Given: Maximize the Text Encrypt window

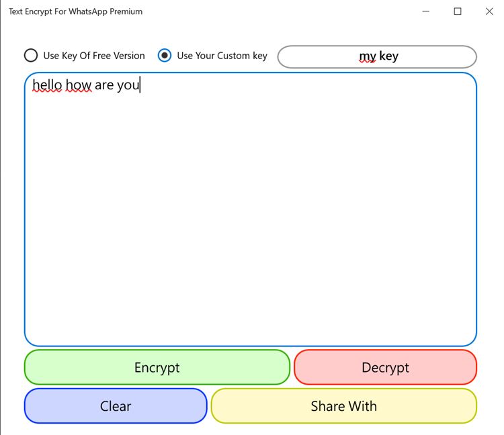Looking at the screenshot, I should tap(458, 11).
